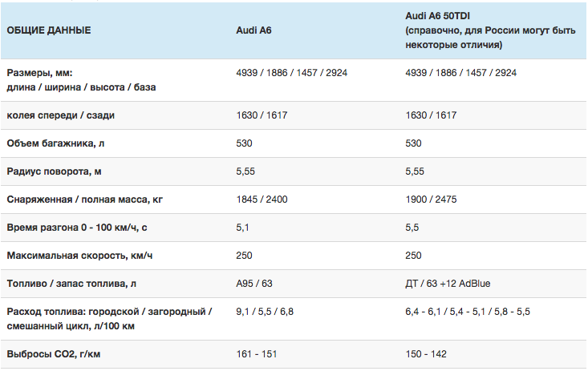
Task: Click the 1900 / 2475 mass value
Action: 431,200
